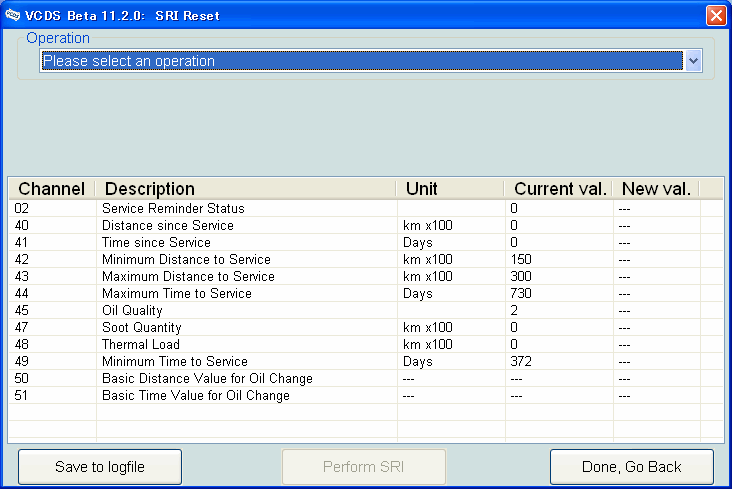Click Done, Go Back button

632,467
